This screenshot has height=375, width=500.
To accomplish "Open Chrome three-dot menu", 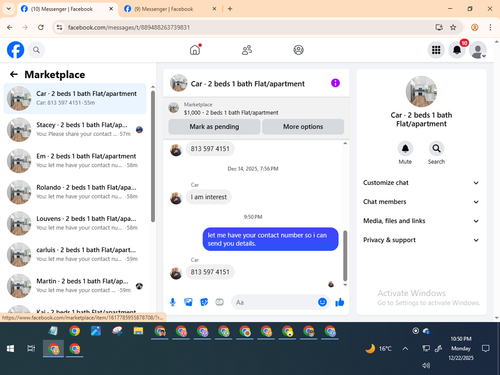I will coord(490,27).
